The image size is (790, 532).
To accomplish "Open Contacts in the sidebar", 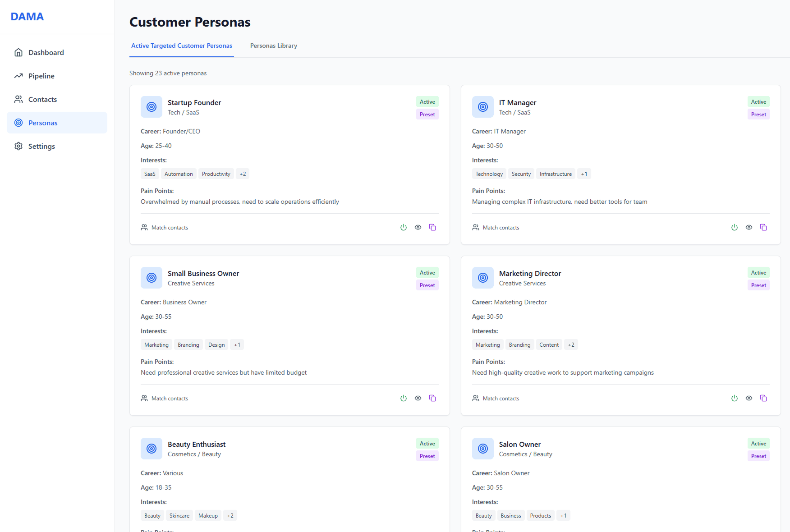I will [x=57, y=99].
